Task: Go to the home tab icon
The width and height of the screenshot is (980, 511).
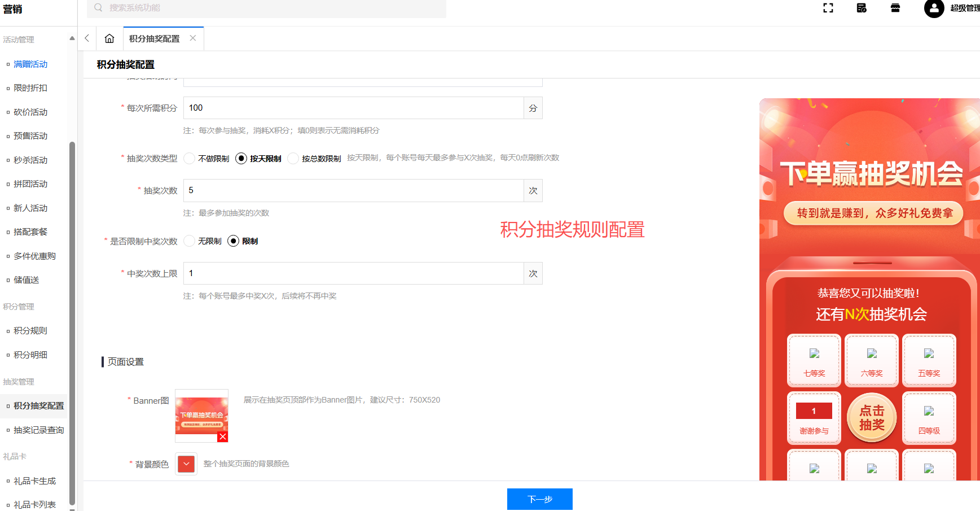Action: (109, 38)
